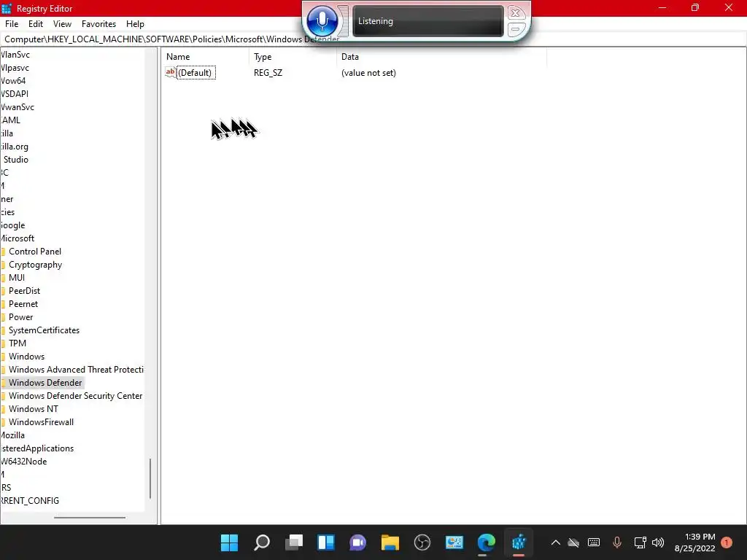This screenshot has width=747, height=560.
Task: Click the touch keyboard tray icon
Action: [594, 542]
